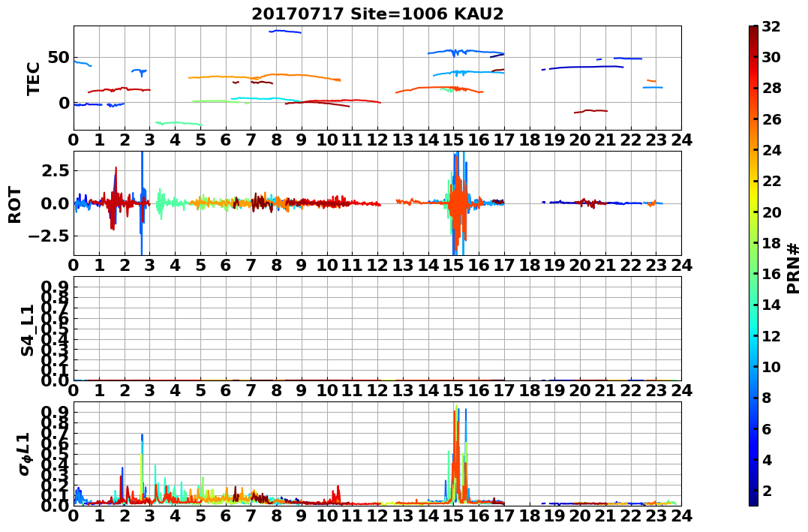Click the 12 tick on the PRN colorbar
Screen dimensions: 808x532
pyautogui.click(x=771, y=335)
